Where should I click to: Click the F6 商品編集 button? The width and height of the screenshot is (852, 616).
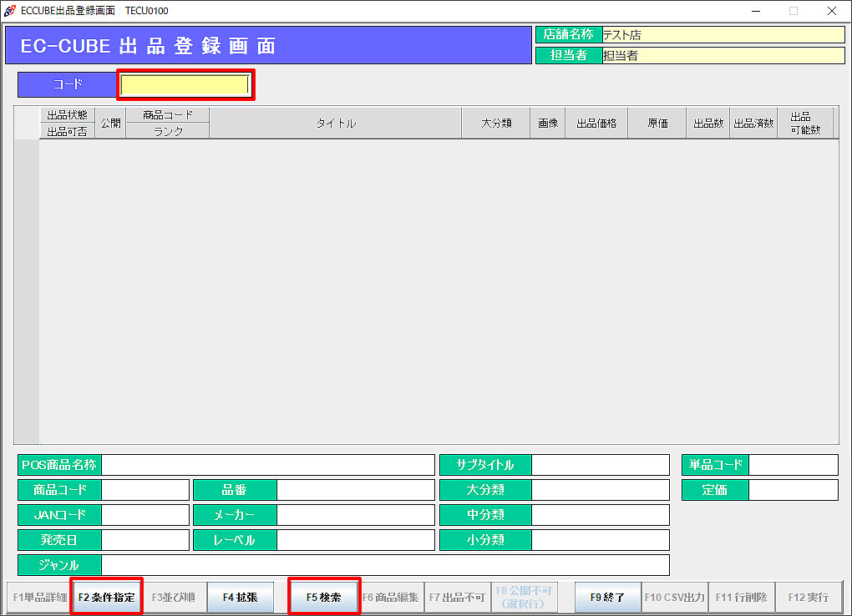[390, 598]
